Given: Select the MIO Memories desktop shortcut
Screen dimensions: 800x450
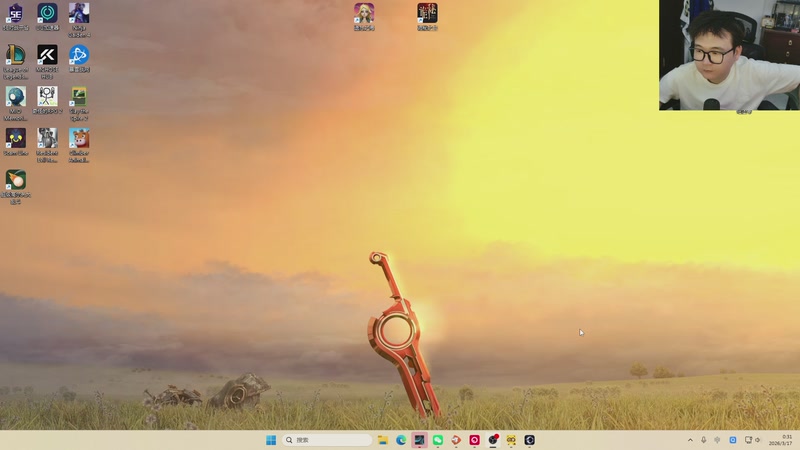Looking at the screenshot, I should click(x=16, y=104).
